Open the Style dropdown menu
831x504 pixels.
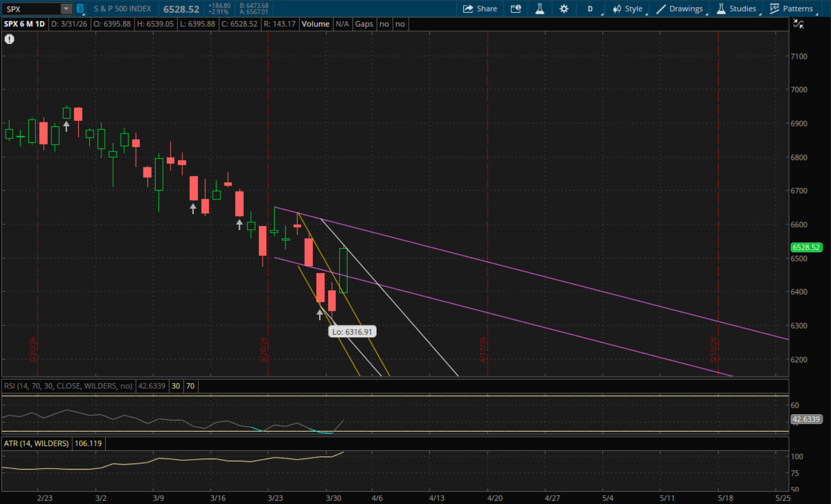click(628, 9)
